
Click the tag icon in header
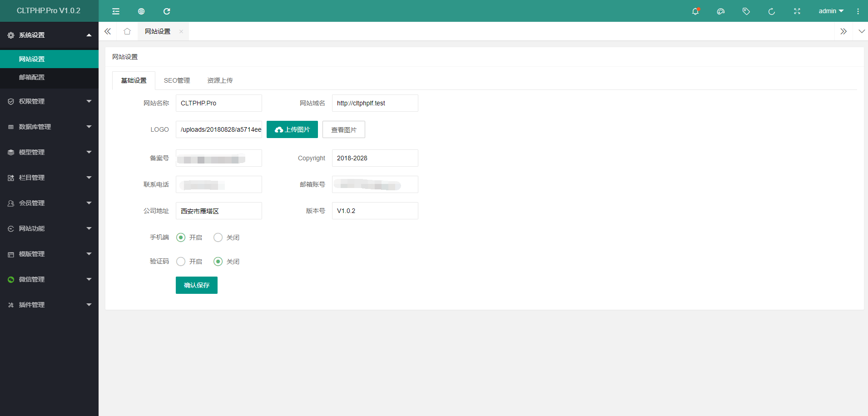pos(746,11)
